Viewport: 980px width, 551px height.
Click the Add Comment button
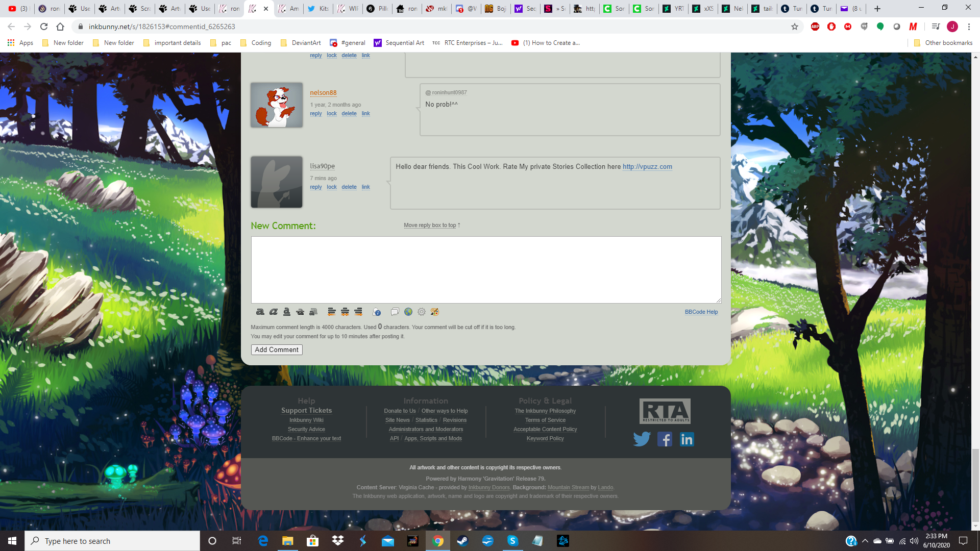tap(277, 350)
